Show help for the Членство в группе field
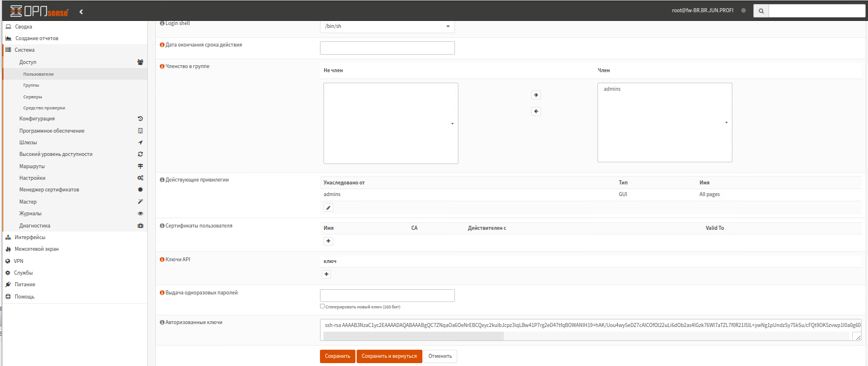 162,66
